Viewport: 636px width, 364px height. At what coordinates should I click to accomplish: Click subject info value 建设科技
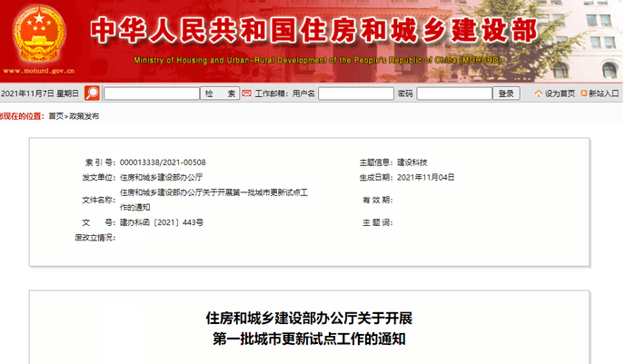click(x=412, y=162)
